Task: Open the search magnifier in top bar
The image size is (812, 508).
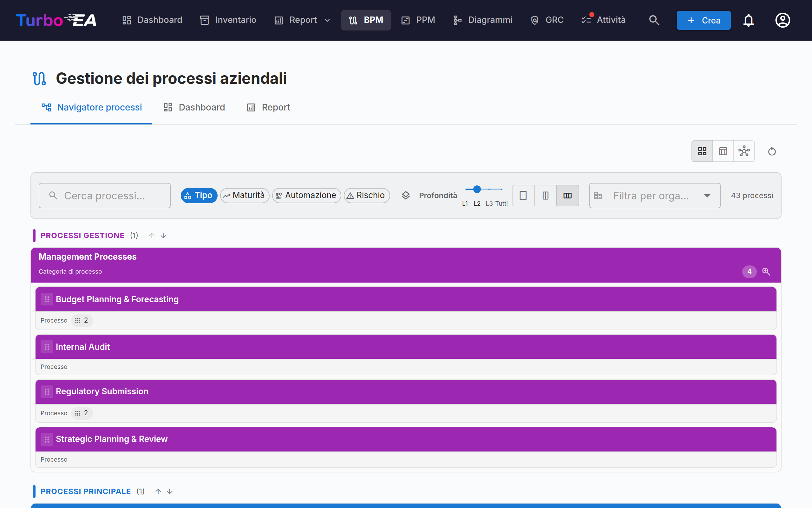Action: click(x=654, y=20)
